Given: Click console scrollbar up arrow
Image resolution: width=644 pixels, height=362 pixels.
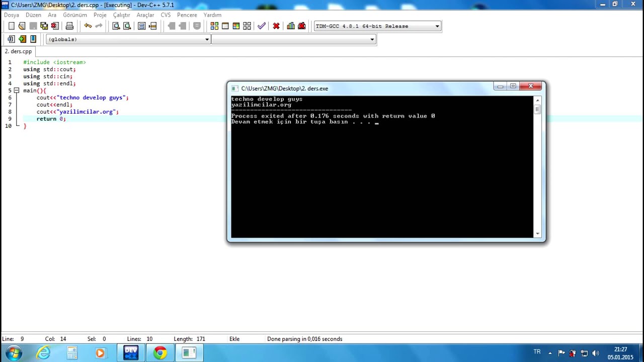Looking at the screenshot, I should pyautogui.click(x=537, y=100).
